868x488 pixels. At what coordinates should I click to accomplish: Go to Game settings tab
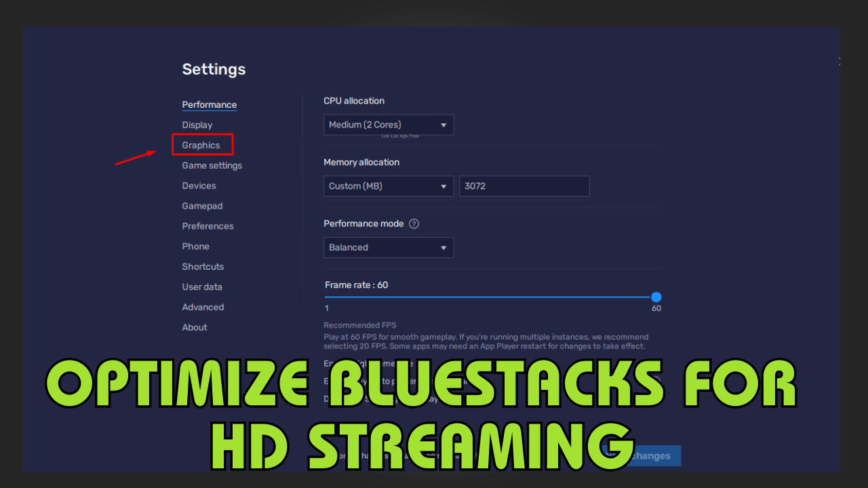pyautogui.click(x=212, y=165)
